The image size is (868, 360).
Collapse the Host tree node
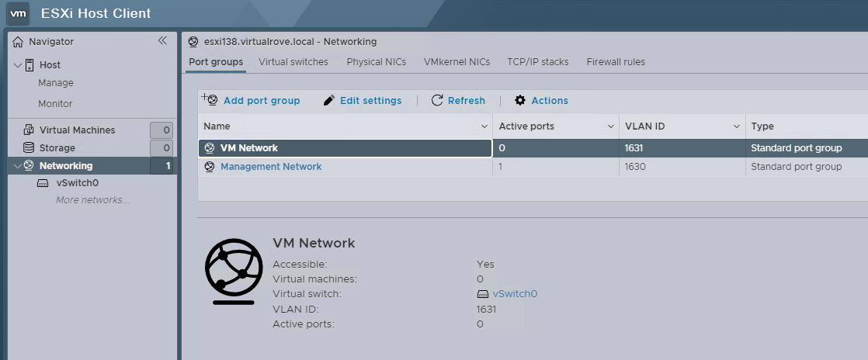18,65
